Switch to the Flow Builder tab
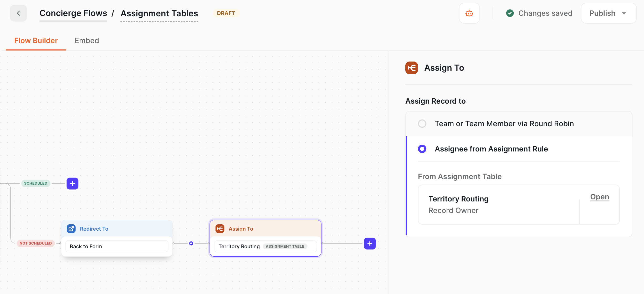 [x=36, y=40]
